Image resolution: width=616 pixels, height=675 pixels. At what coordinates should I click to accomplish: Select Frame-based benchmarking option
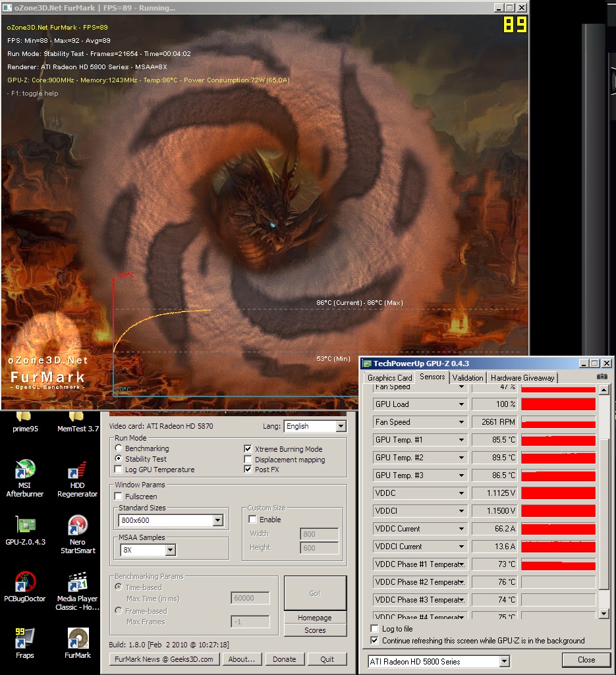click(119, 610)
